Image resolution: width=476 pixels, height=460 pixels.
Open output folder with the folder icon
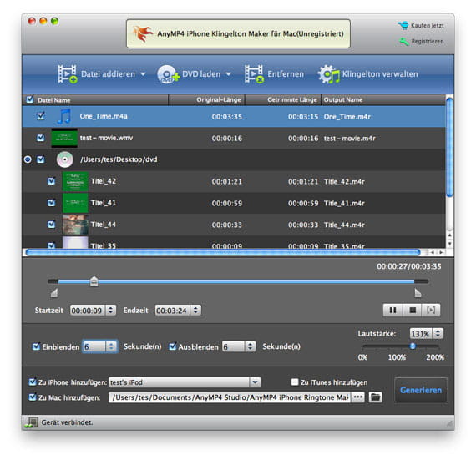pyautogui.click(x=375, y=397)
